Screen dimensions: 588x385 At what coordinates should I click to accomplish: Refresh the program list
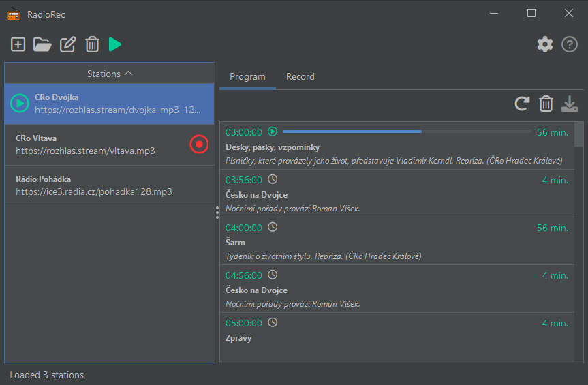click(x=522, y=104)
